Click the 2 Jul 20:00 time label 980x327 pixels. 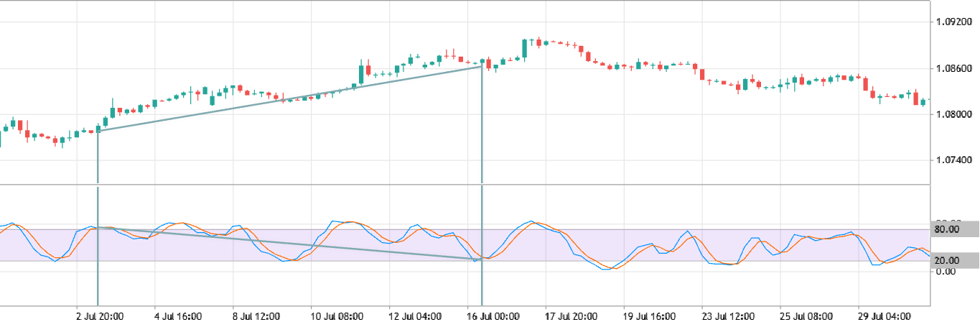[101, 316]
